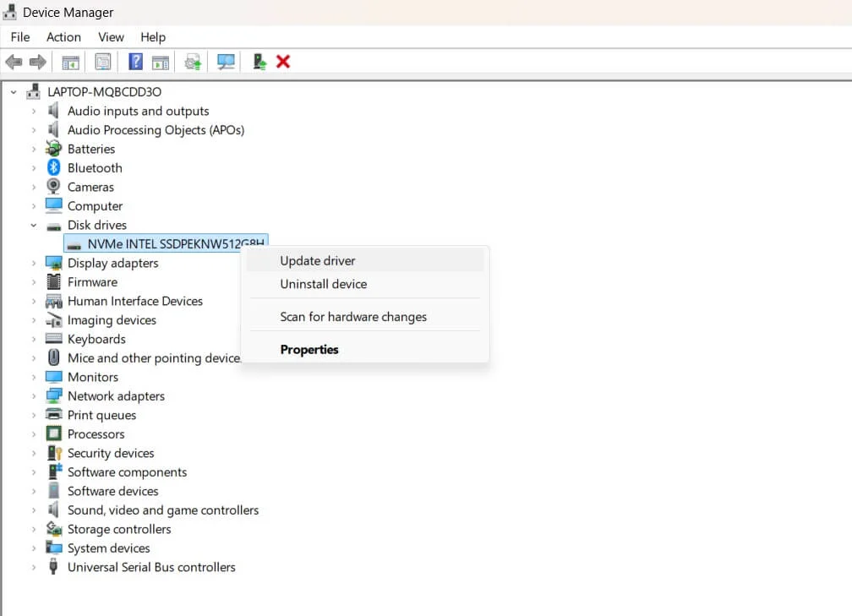Open the View menu
Viewport: 852px width, 616px height.
(x=111, y=37)
